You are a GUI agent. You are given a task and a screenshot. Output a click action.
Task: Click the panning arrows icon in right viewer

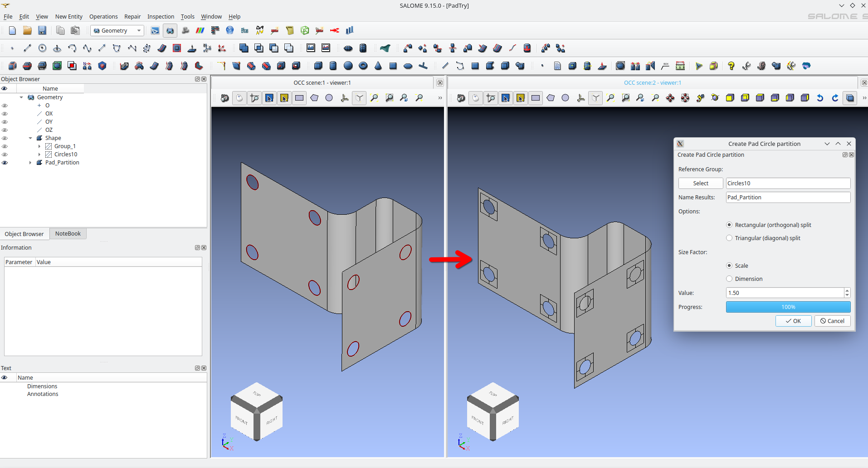coord(670,98)
